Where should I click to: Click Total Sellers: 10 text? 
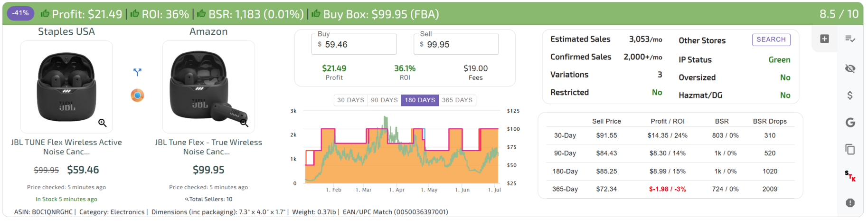pyautogui.click(x=211, y=200)
